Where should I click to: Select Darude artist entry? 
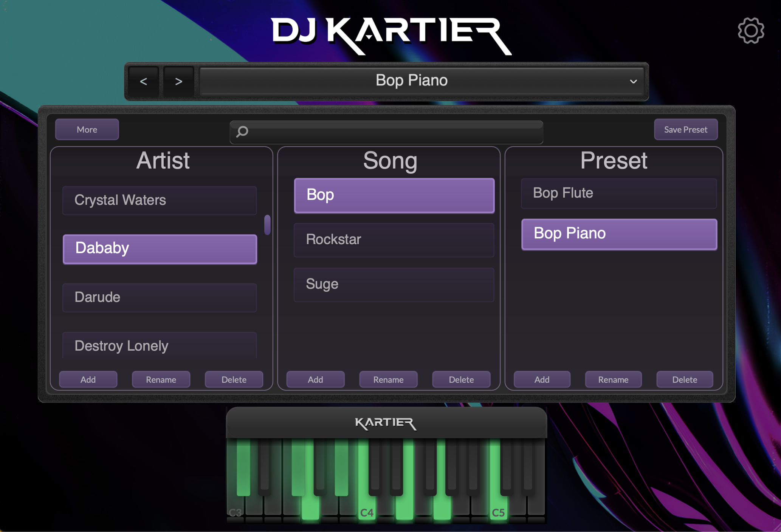click(159, 297)
